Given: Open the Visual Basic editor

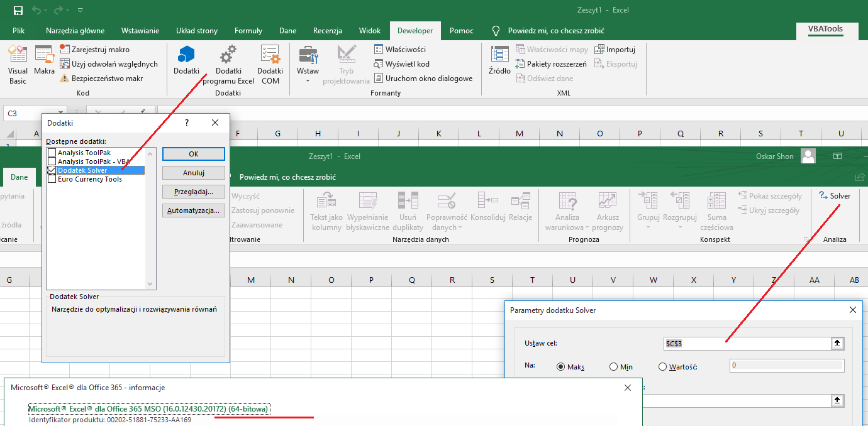Looking at the screenshot, I should (x=18, y=65).
